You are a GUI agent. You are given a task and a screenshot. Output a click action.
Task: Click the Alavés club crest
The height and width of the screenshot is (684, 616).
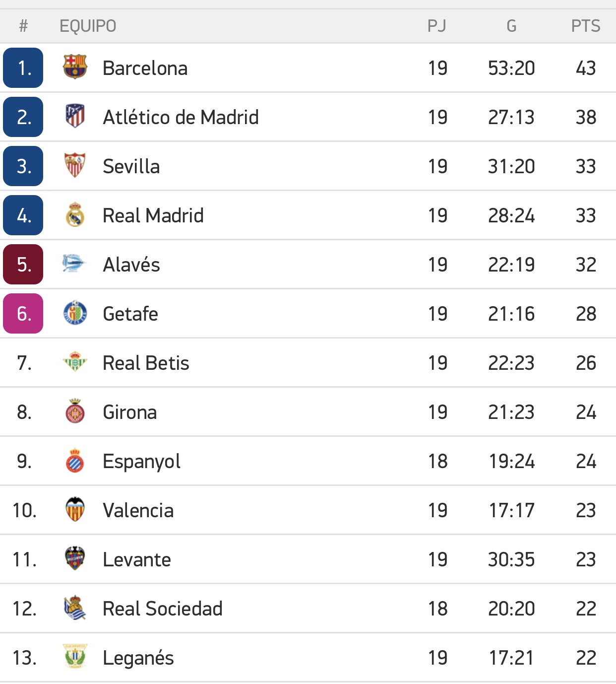pyautogui.click(x=74, y=264)
